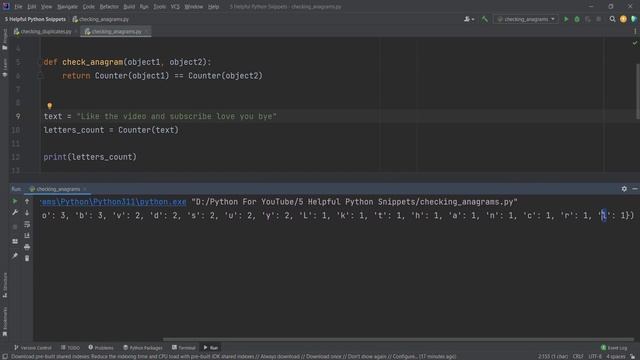Pin the Run tab
Screen dimensions: 640x360
[x=15, y=256]
